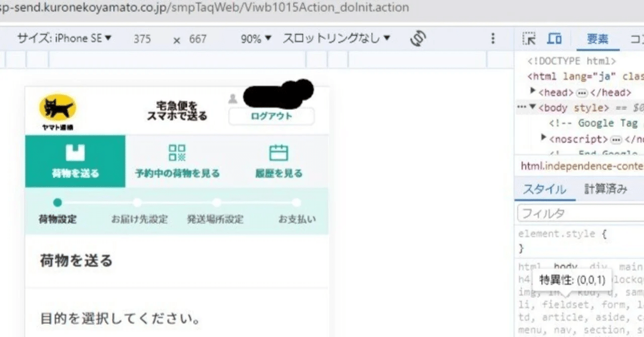The height and width of the screenshot is (337, 644).
Task: Open the スロットリングなし throttling dropdown
Action: pos(336,39)
